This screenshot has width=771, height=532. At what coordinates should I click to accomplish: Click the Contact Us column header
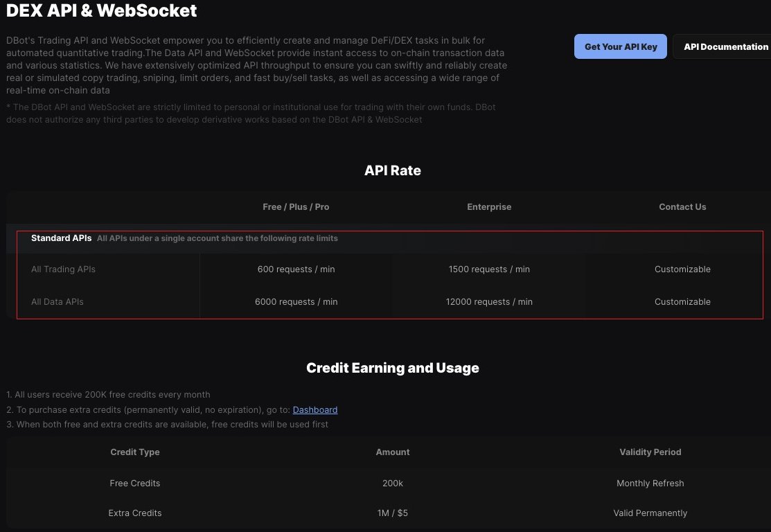click(682, 206)
